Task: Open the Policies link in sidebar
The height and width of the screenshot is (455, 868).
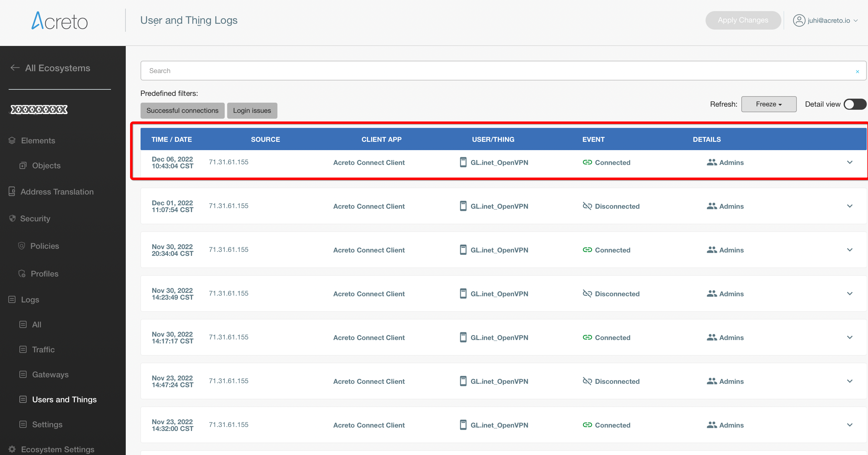Action: click(44, 246)
